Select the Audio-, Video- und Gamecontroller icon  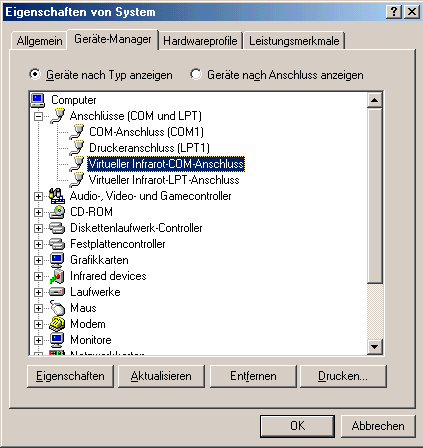click(57, 196)
